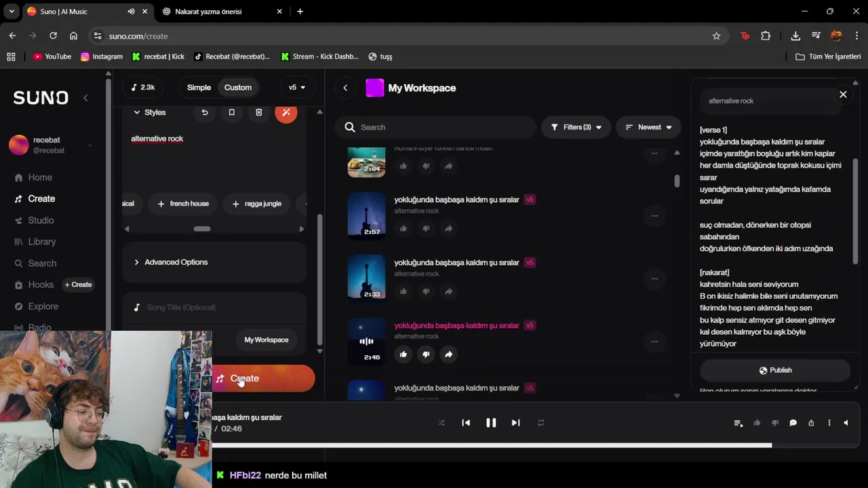868x488 pixels.
Task: Open the recebat account menu chevron
Action: pos(90,145)
